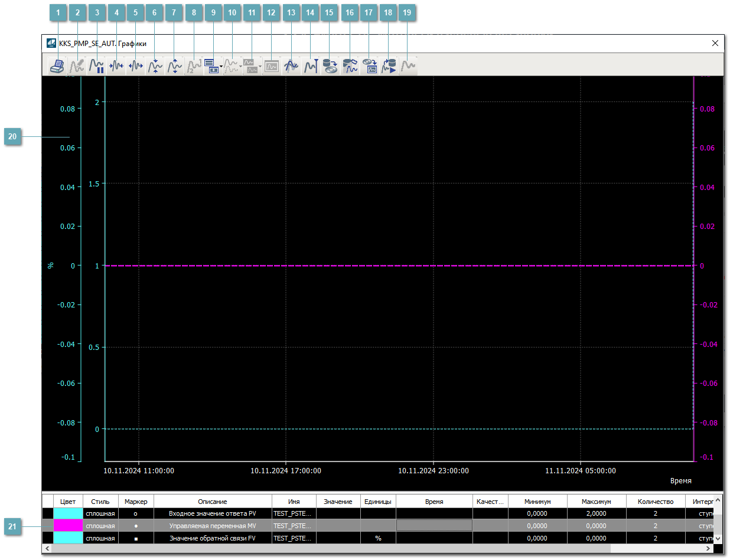This screenshot has height=560, width=730.
Task: Click the legend table's scroll down arrow
Action: [x=718, y=538]
